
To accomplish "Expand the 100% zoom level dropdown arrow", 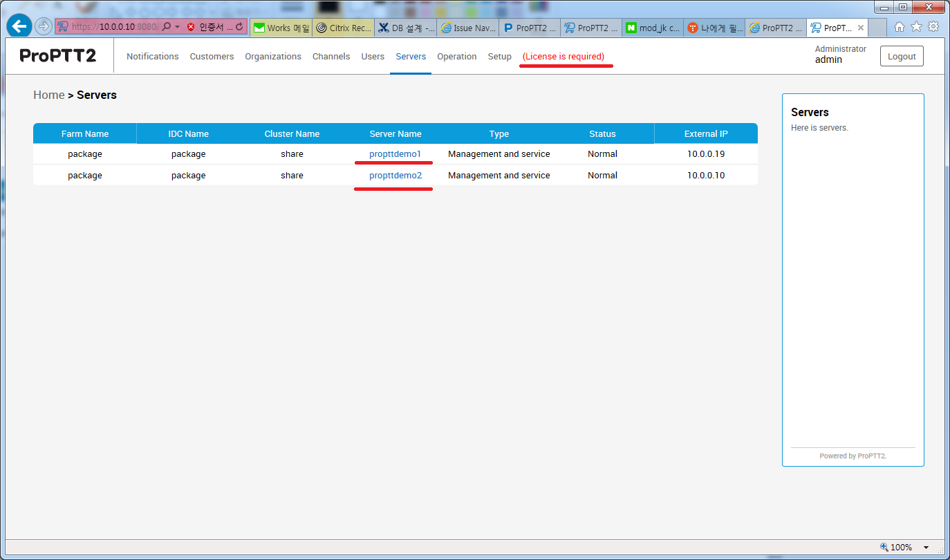I will pos(926,548).
